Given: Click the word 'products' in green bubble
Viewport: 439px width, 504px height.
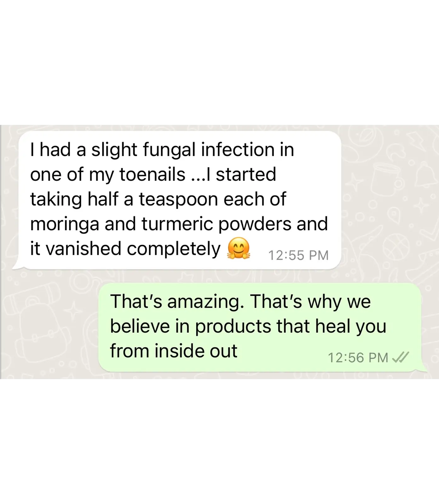Looking at the screenshot, I should [233, 327].
